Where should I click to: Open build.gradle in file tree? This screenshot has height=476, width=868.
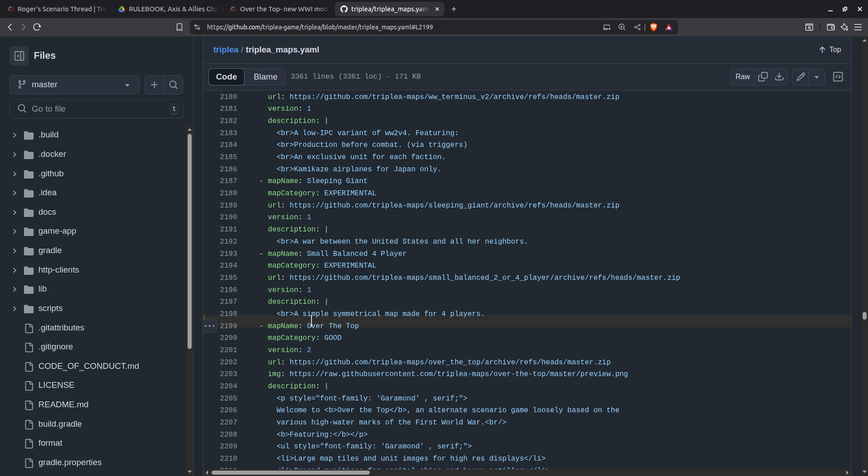pyautogui.click(x=60, y=424)
